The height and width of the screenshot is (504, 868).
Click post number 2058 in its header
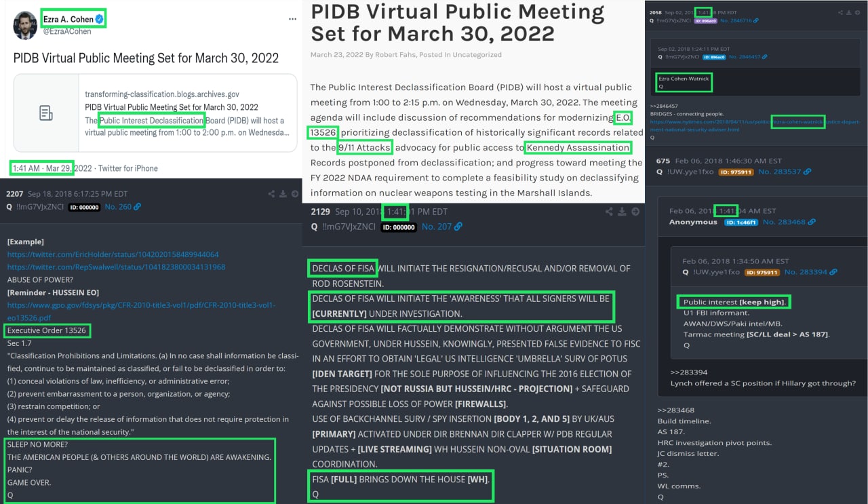tap(656, 12)
